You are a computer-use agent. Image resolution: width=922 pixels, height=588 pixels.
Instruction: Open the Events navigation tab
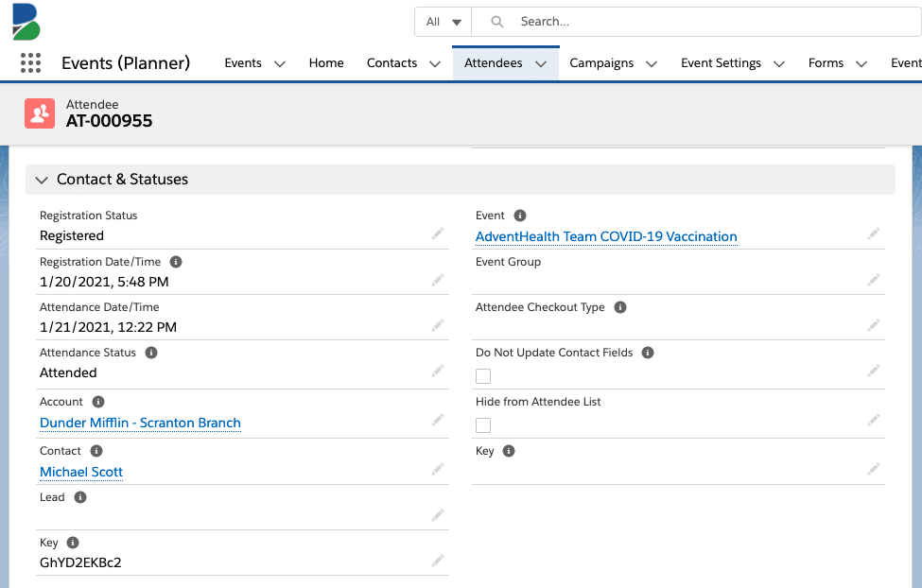click(x=243, y=63)
